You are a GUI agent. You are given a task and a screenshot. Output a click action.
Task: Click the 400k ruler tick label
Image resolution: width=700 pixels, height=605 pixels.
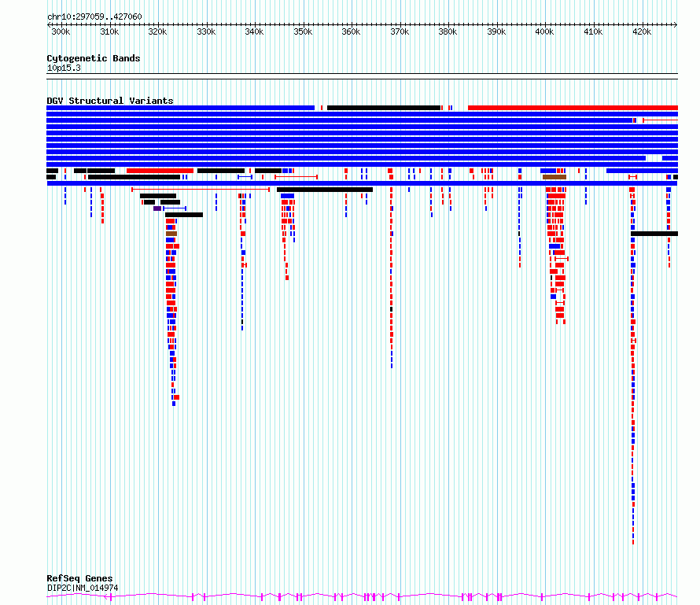[544, 31]
